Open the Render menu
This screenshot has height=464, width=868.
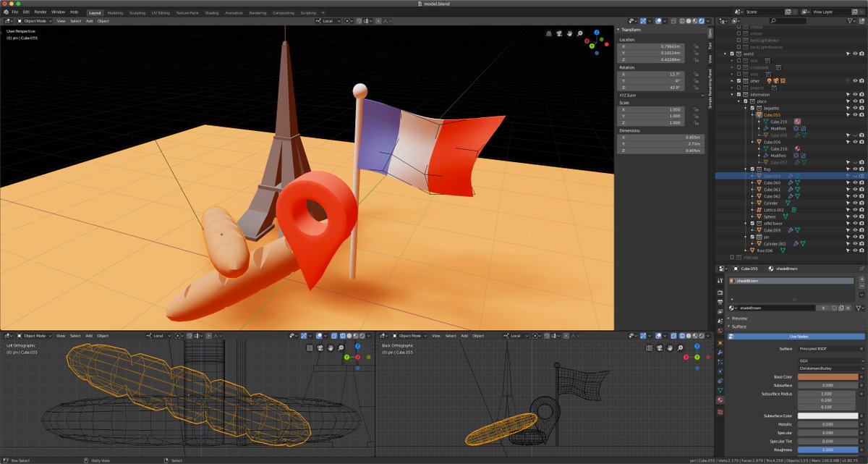[x=41, y=12]
